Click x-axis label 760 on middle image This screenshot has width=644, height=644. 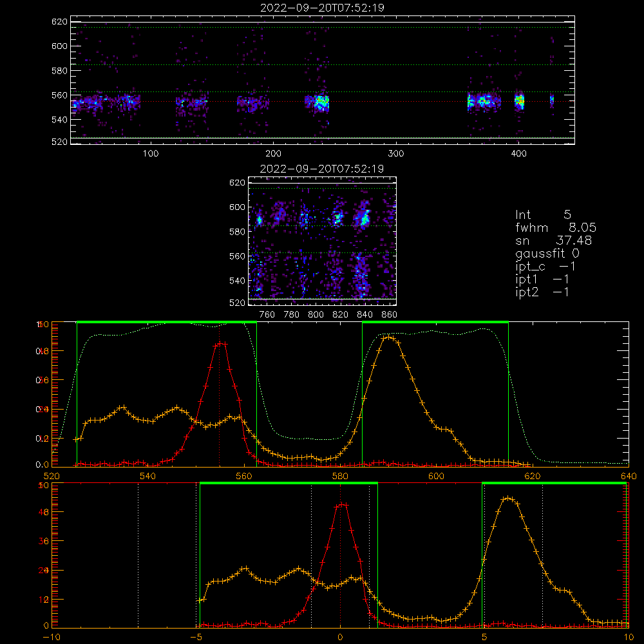click(267, 315)
